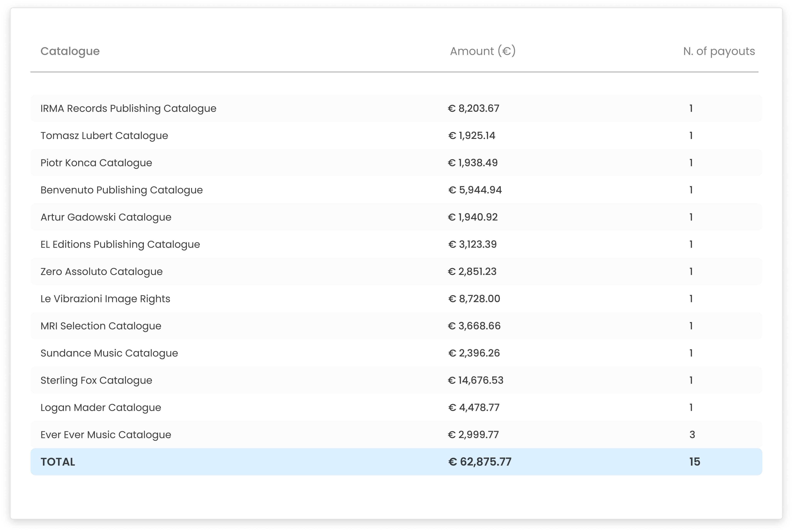Screen dimensions: 793x532
Task: Click amount € 3,123.39
Action: click(x=472, y=244)
